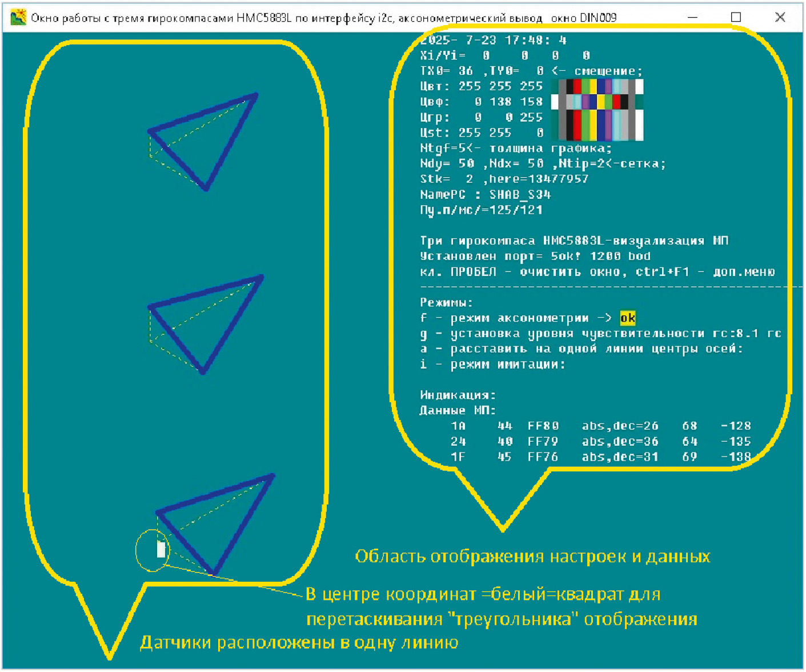Click data row starting with "1F"
This screenshot has width=806, height=672.
[600, 457]
